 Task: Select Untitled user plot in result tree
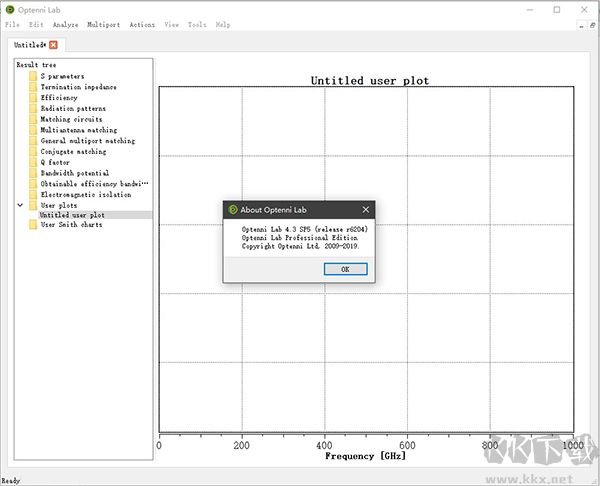click(x=72, y=215)
